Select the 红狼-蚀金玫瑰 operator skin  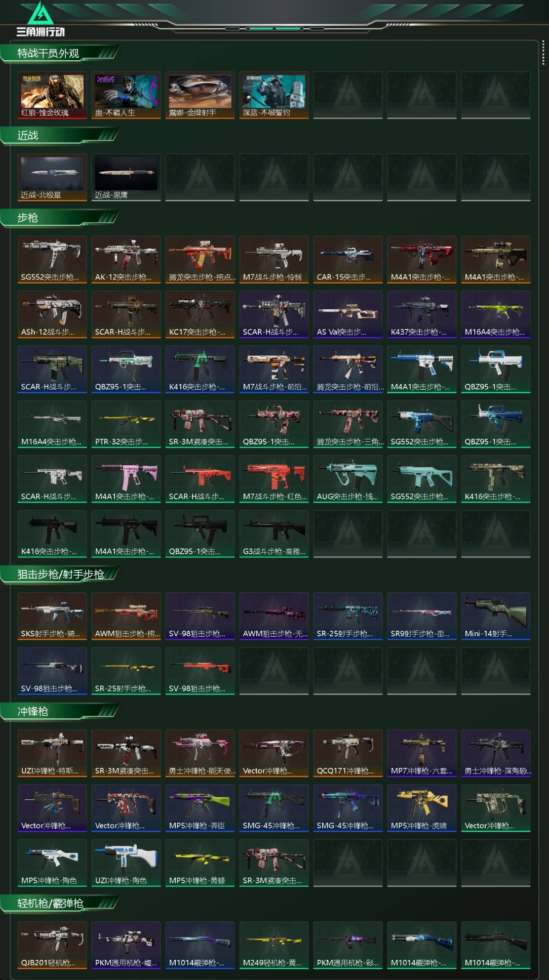point(52,95)
